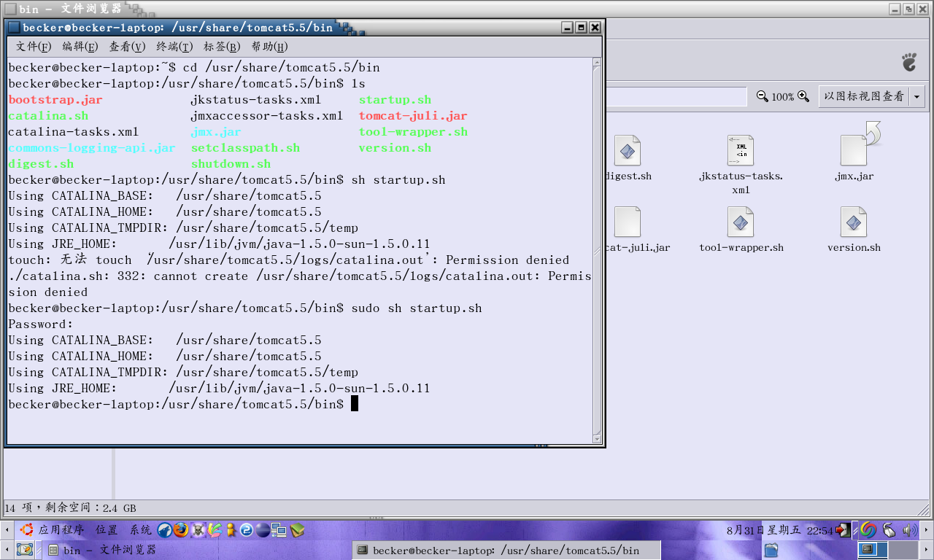Select the jkstatus-tasks.xml file icon
Image resolution: width=934 pixels, height=560 pixels.
click(741, 151)
